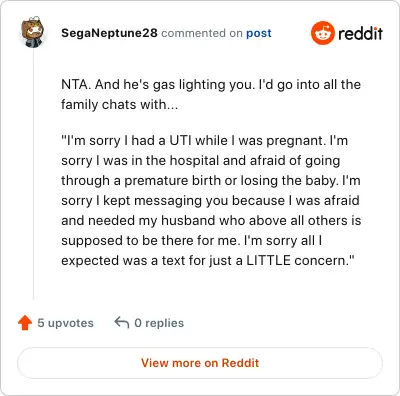Open the blue "post" link
400x396 pixels.
[x=259, y=33]
